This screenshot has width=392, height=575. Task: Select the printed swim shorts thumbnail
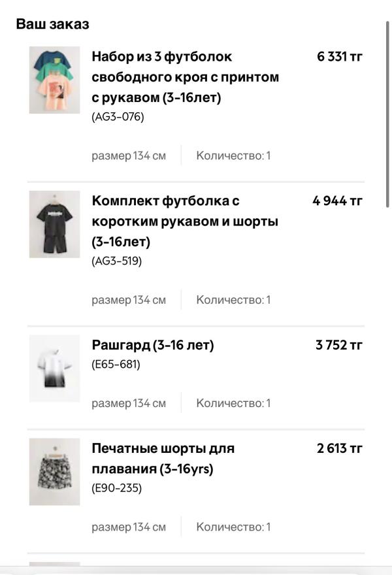click(x=54, y=472)
